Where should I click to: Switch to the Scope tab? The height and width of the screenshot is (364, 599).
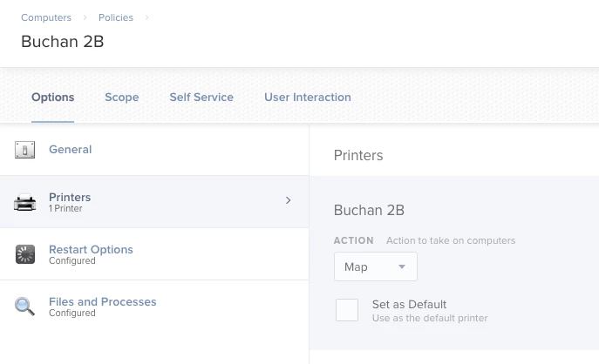122,98
